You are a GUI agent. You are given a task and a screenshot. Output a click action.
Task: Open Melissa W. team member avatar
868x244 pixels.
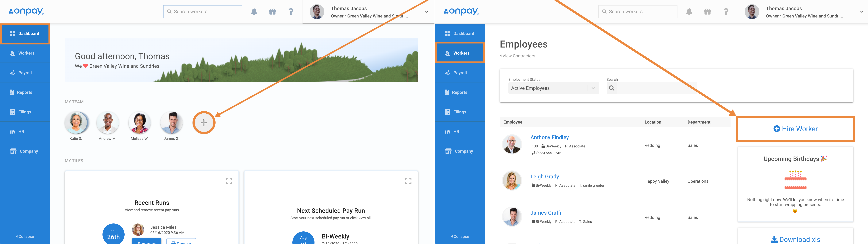(x=139, y=123)
